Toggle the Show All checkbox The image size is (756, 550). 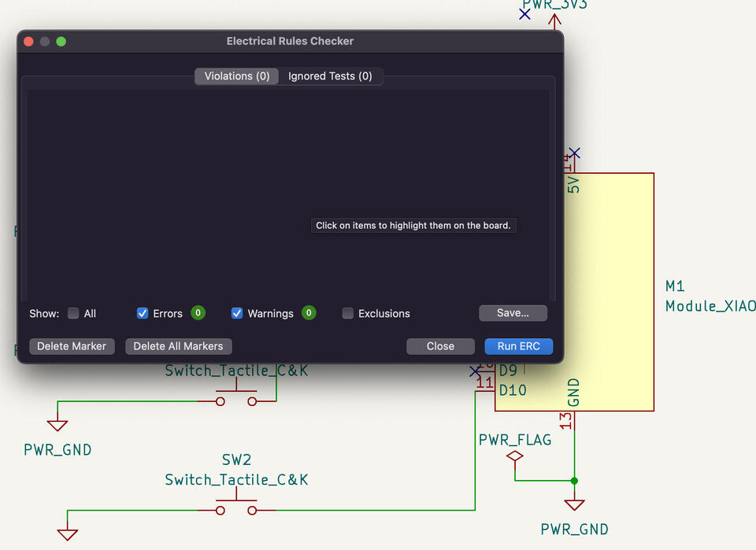pyautogui.click(x=73, y=313)
